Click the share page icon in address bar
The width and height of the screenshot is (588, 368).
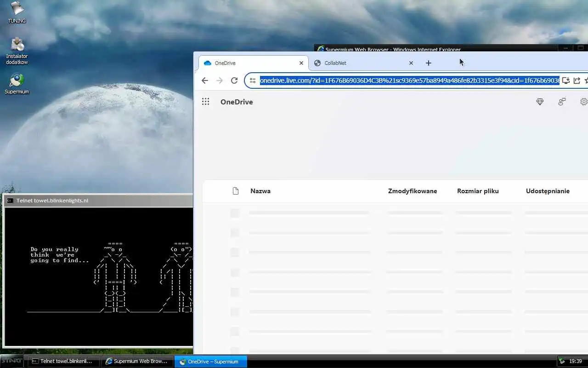tap(577, 80)
